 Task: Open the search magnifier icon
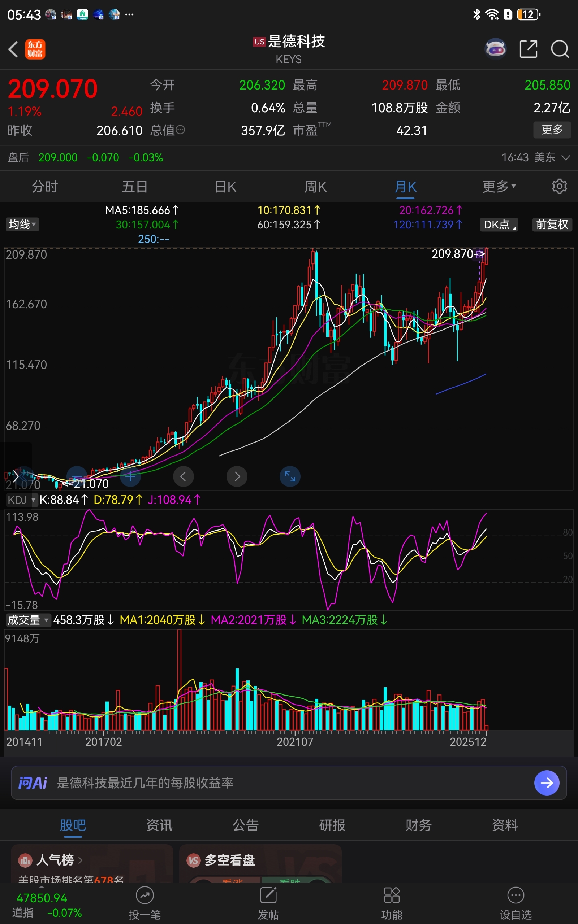[560, 49]
